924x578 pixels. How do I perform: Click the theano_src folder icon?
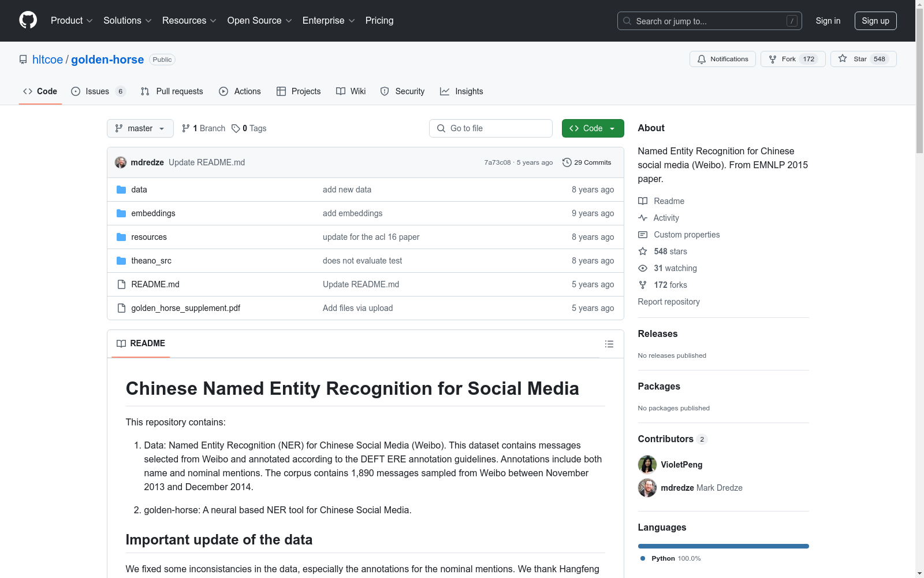pos(121,261)
